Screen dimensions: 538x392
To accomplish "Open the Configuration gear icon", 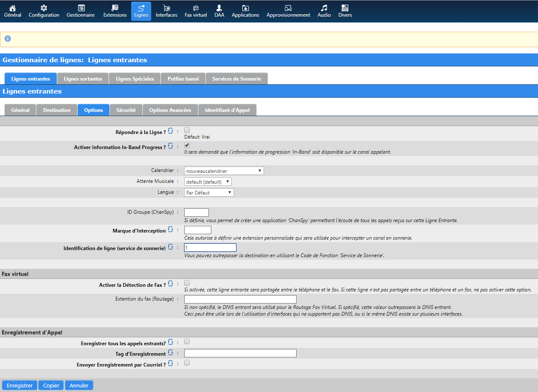I will point(44,8).
